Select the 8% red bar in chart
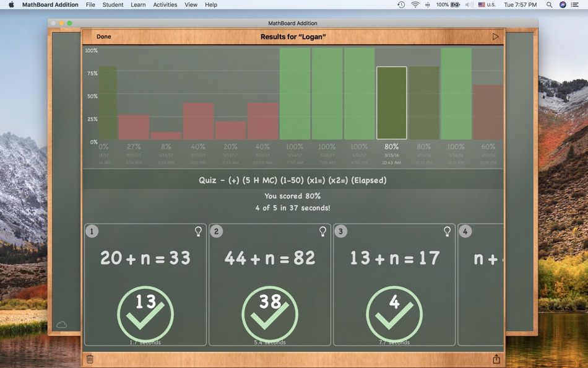 pyautogui.click(x=166, y=136)
